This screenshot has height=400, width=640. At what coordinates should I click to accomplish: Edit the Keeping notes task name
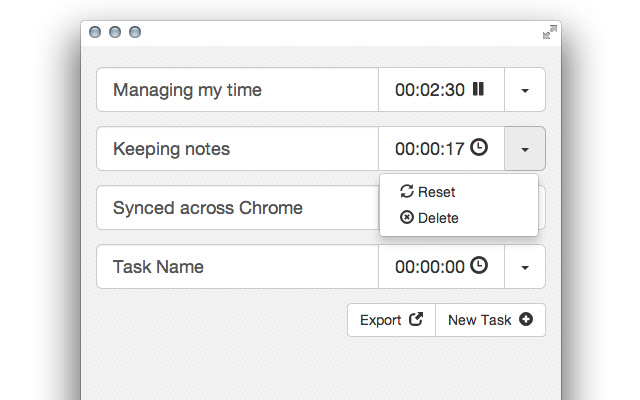coord(238,149)
